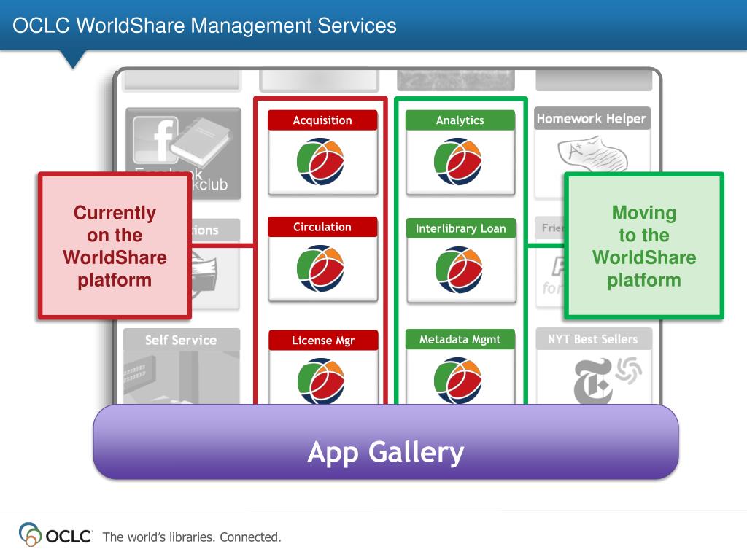Screen dimensions: 747x560
Task: Open the Metadata Mgmt app globe icon
Action: pos(458,381)
